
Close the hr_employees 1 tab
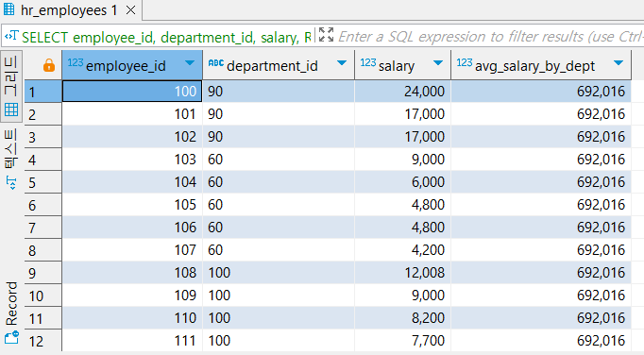pos(130,9)
